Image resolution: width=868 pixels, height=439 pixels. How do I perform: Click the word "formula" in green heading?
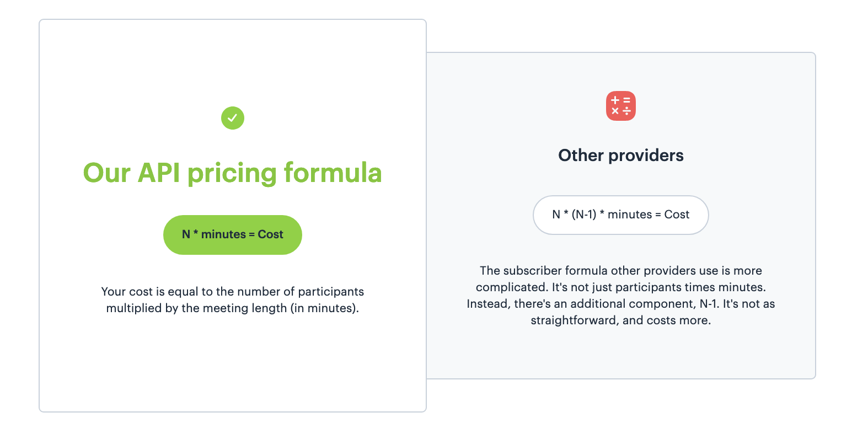tap(333, 173)
